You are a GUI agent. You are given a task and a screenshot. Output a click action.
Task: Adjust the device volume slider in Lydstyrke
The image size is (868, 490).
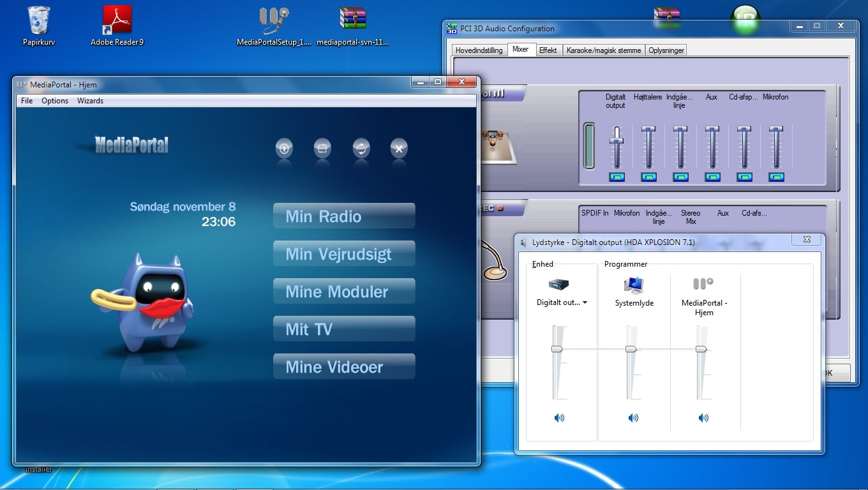[x=557, y=349]
